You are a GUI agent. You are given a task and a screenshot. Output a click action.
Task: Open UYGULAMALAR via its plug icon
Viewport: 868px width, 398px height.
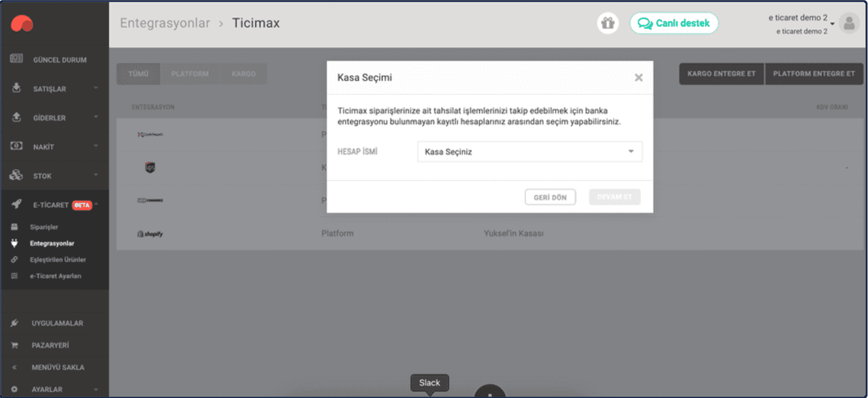[x=15, y=323]
